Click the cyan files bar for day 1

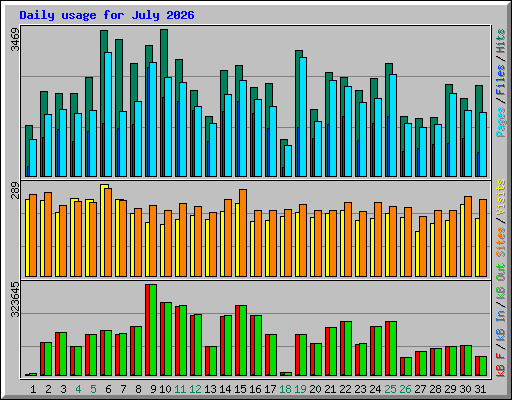33,158
